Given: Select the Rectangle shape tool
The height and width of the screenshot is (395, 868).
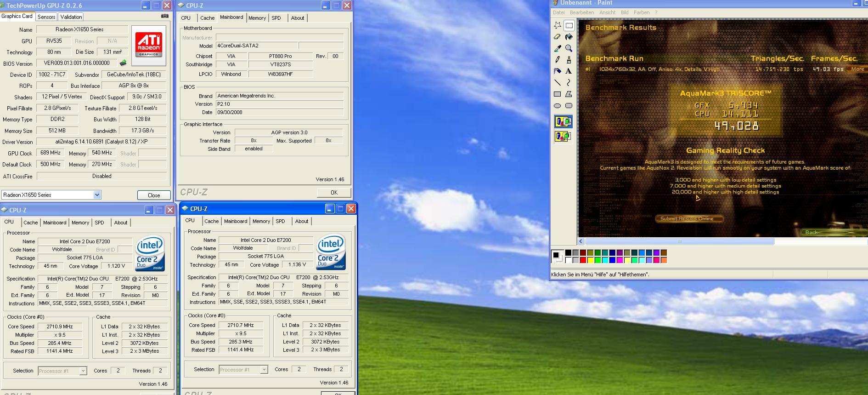Looking at the screenshot, I should pyautogui.click(x=558, y=94).
